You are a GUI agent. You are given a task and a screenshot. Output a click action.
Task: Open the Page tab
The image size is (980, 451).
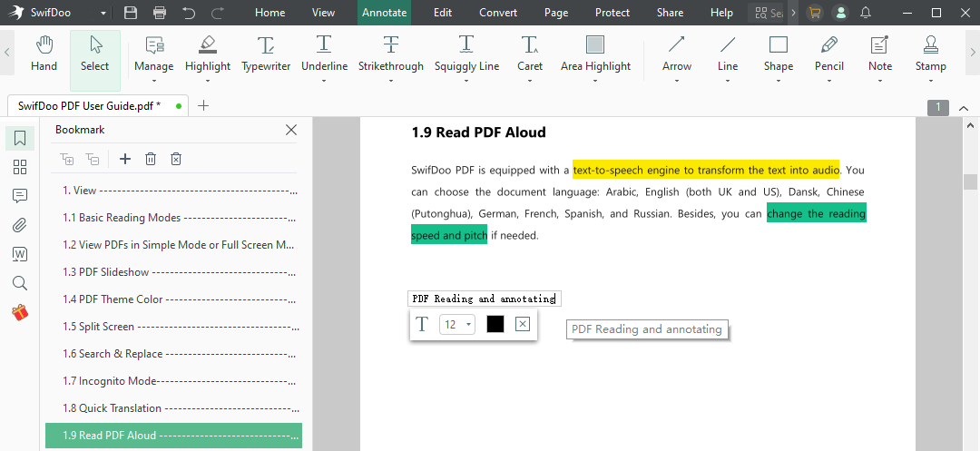click(x=556, y=13)
